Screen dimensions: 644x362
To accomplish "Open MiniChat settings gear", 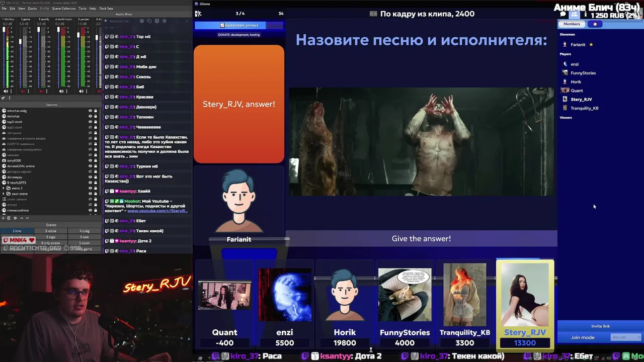I will coord(165,21).
